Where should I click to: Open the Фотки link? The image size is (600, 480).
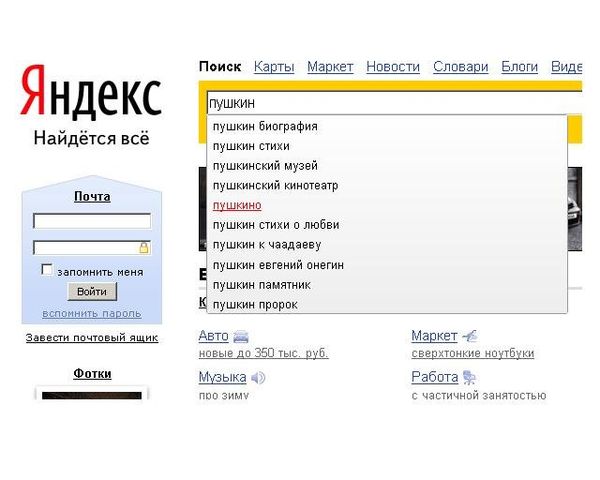pos(92,374)
